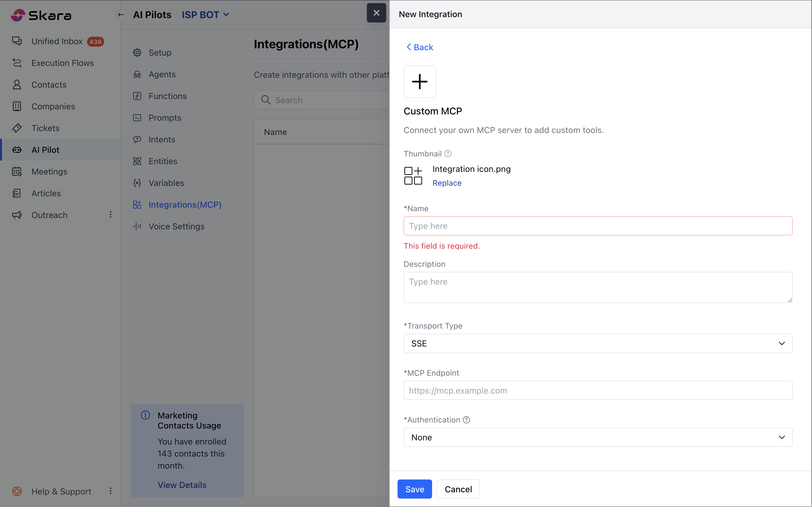Click into the MCP Endpoint input field
812x507 pixels.
coord(598,390)
